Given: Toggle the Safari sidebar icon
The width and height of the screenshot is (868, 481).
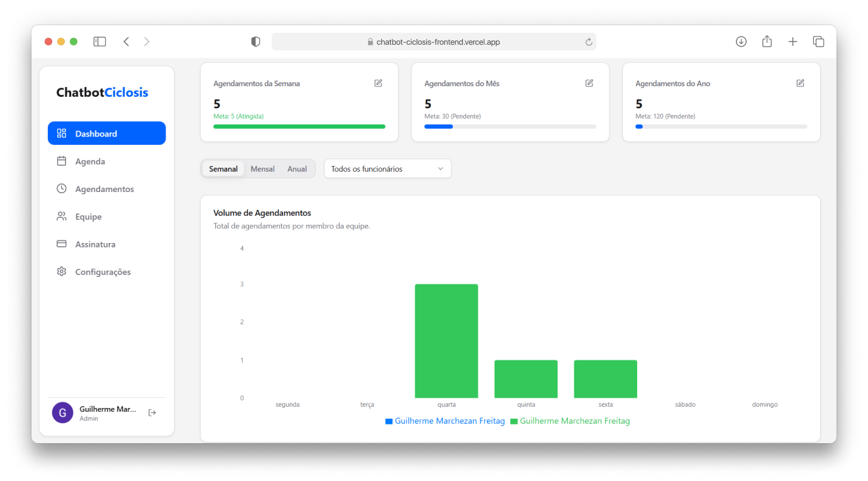Looking at the screenshot, I should click(99, 42).
